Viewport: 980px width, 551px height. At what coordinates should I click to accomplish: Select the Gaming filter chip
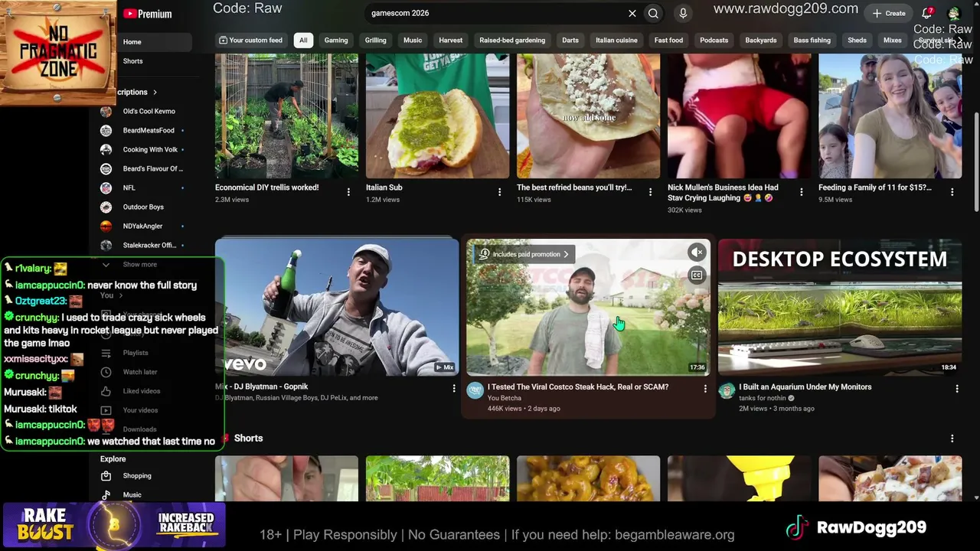336,41
